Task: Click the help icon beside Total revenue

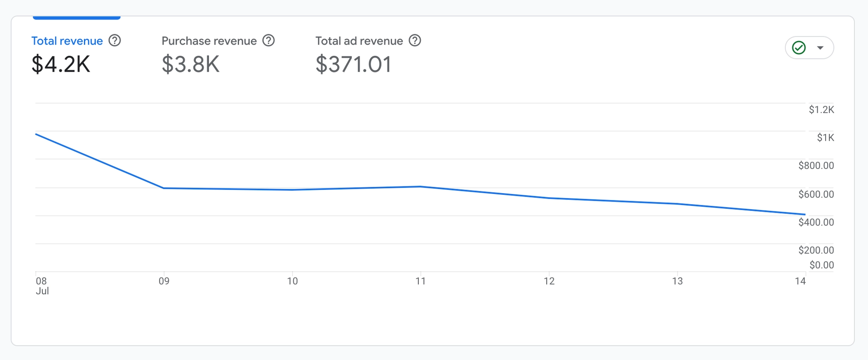Action: pyautogui.click(x=114, y=41)
